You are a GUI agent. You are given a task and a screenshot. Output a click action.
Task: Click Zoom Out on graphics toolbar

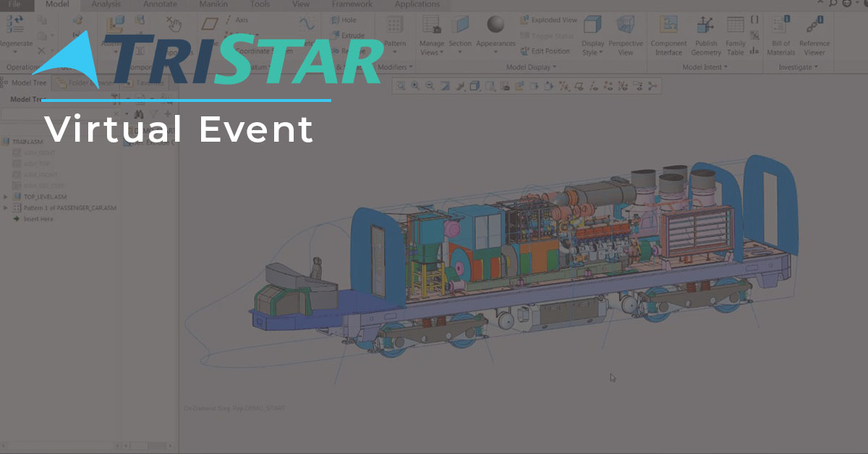[x=430, y=86]
